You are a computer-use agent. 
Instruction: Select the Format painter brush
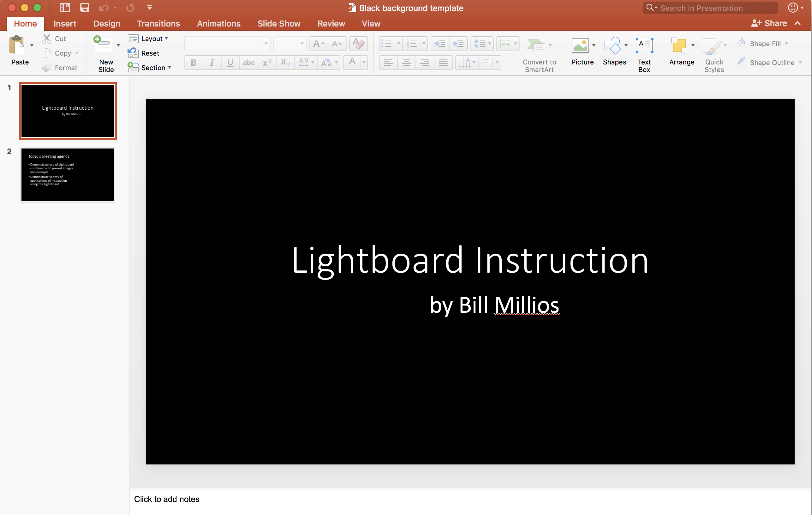tap(46, 68)
